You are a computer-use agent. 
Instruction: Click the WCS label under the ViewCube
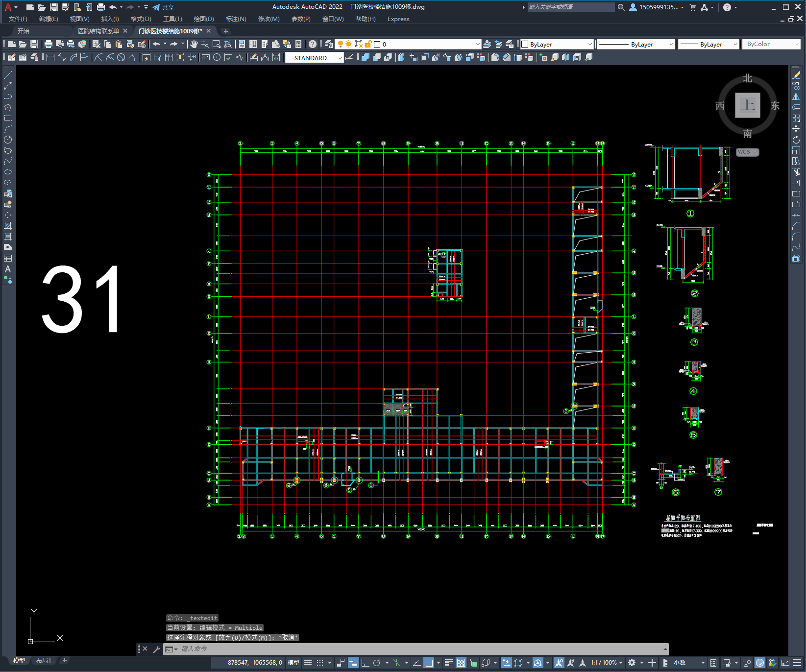[x=744, y=152]
